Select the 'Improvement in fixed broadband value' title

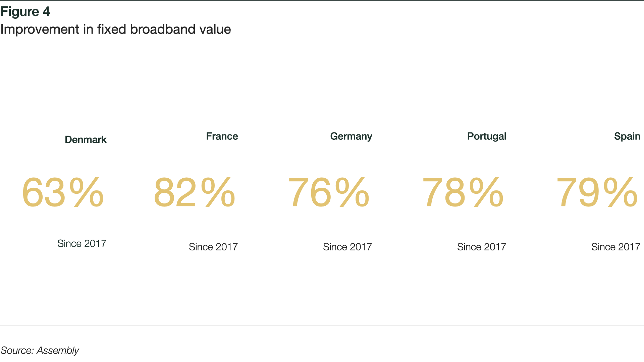coord(116,29)
